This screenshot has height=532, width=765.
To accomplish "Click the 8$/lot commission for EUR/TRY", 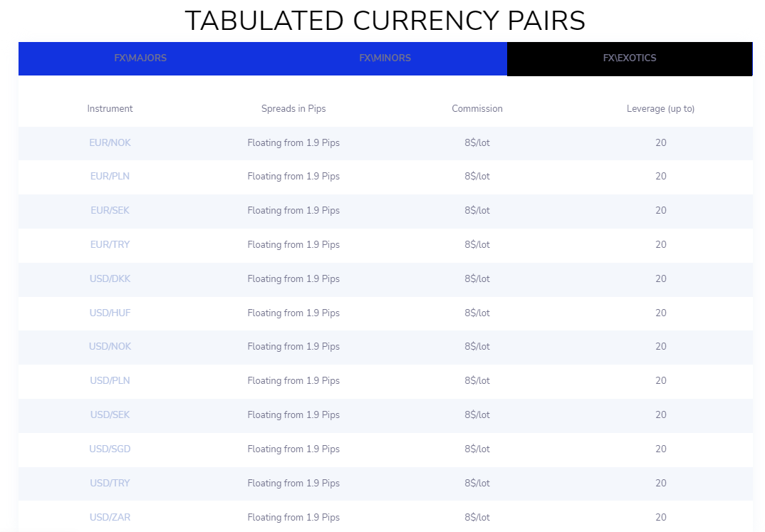I will click(x=477, y=245).
